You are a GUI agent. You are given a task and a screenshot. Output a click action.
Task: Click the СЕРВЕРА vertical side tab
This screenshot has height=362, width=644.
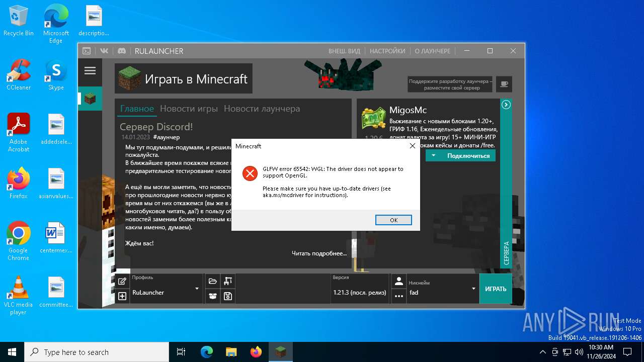(x=506, y=253)
